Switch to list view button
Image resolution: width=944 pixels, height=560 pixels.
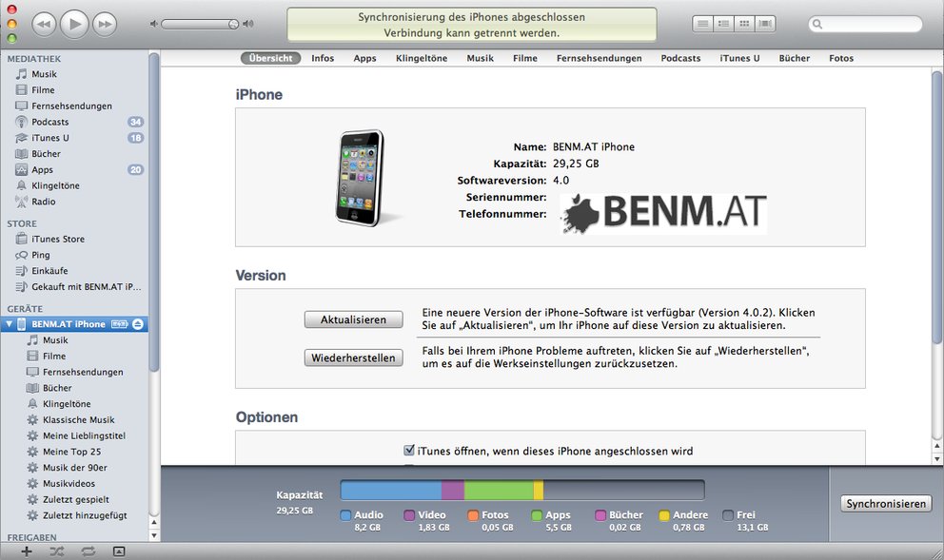tap(702, 24)
